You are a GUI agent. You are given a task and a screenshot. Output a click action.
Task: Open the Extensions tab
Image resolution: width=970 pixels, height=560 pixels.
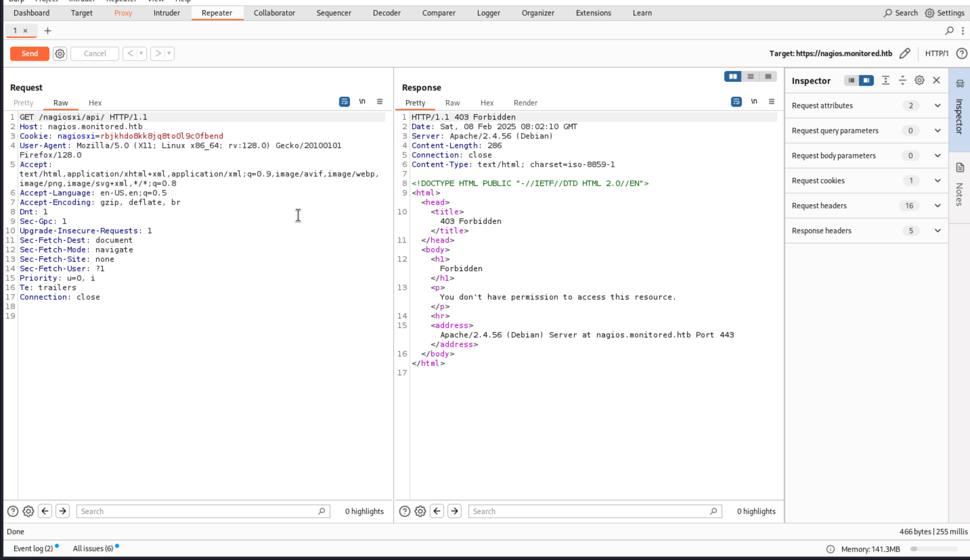(x=593, y=13)
